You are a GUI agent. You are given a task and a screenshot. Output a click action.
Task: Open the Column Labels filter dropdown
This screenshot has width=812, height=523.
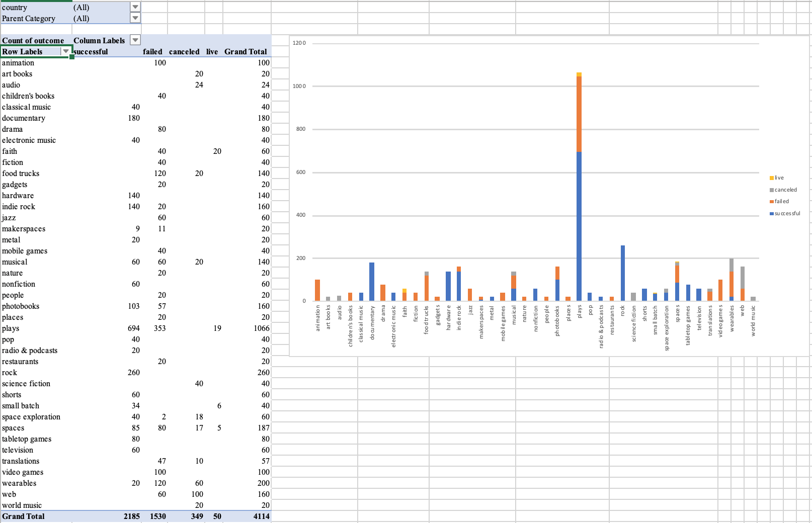point(134,40)
